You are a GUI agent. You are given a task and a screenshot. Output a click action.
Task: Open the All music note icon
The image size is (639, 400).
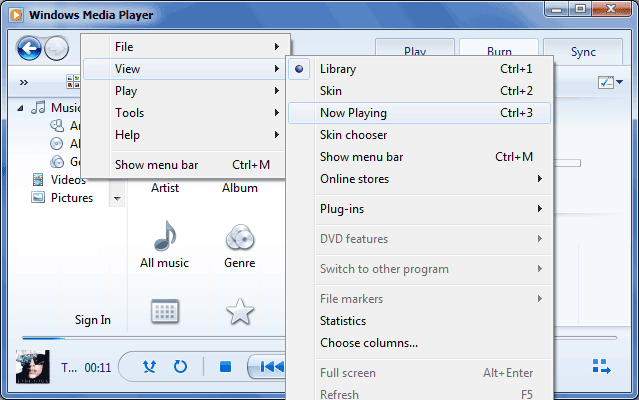pyautogui.click(x=165, y=235)
